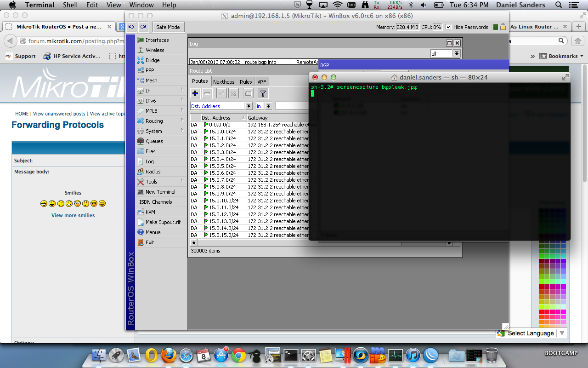The image size is (588, 368).
Task: Click the add route plus icon
Action: (195, 93)
